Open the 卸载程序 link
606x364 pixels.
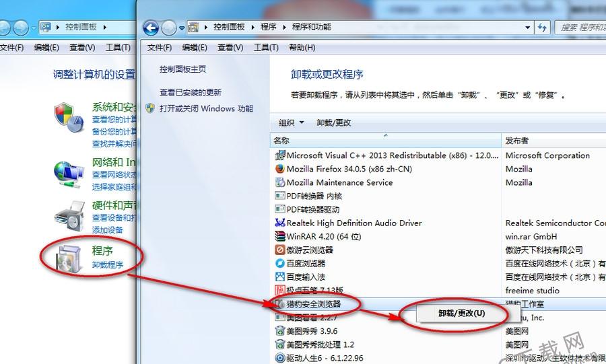point(108,265)
